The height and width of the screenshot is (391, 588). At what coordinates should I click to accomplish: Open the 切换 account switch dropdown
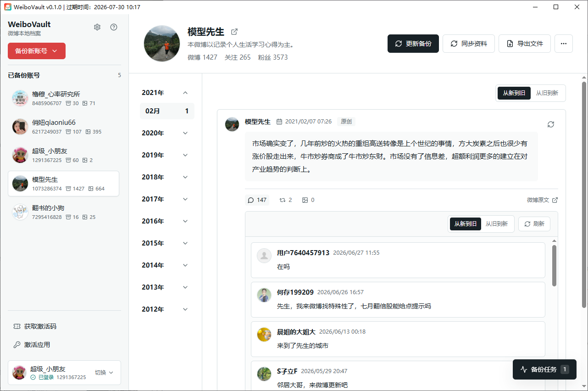tap(104, 372)
